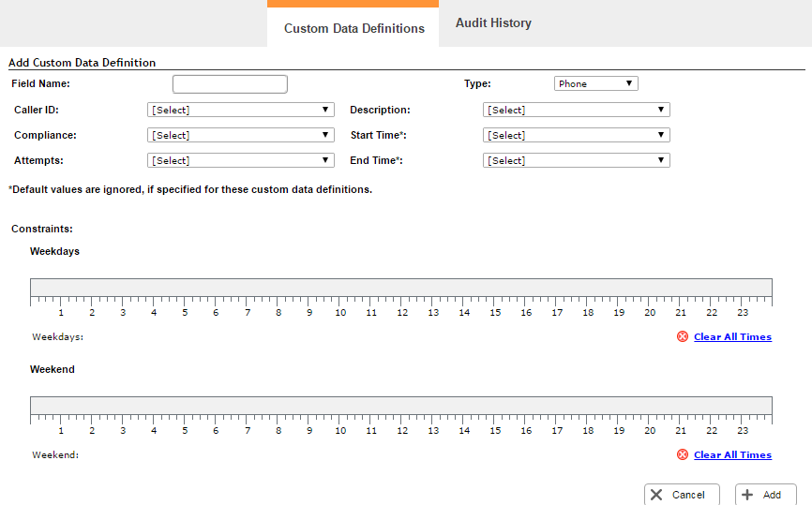The width and height of the screenshot is (812, 505).
Task: Expand the Attempts dropdown list
Action: click(x=240, y=160)
